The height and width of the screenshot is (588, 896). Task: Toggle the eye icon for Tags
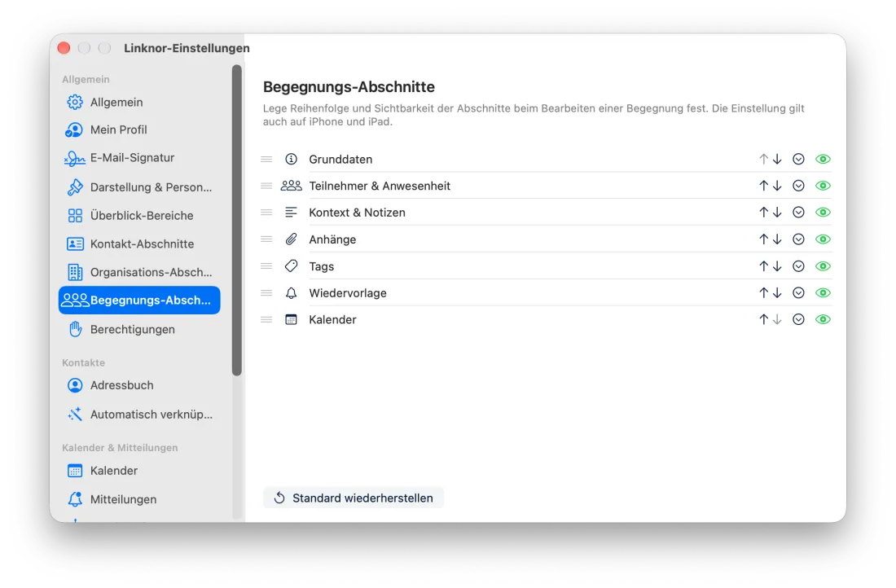pos(823,266)
